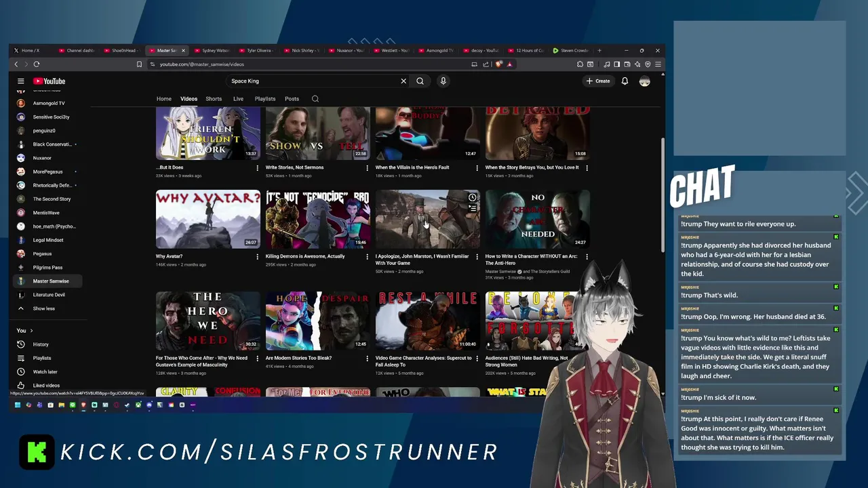
Task: Open the Killing Demons is Awesome, Actually title
Action: click(x=305, y=257)
